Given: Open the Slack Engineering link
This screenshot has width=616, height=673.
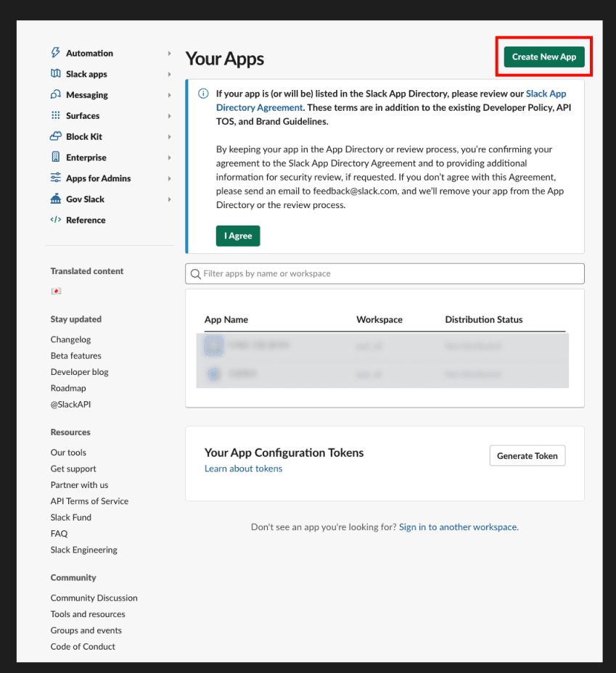Looking at the screenshot, I should point(83,550).
